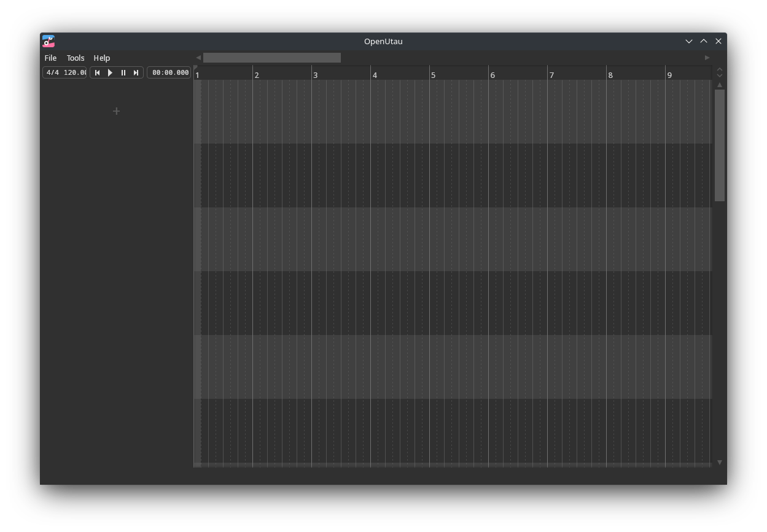Screen dimensions: 767x532
Task: Open the Help menu
Action: [x=102, y=58]
